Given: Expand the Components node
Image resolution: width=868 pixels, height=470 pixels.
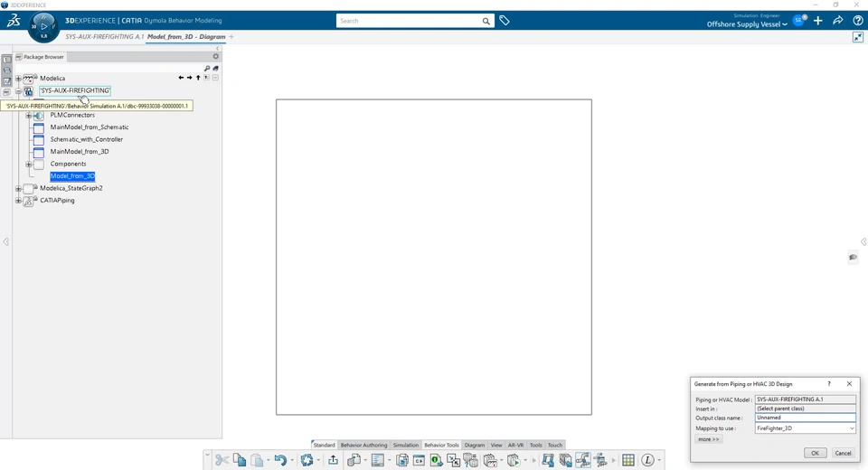Looking at the screenshot, I should coord(29,164).
